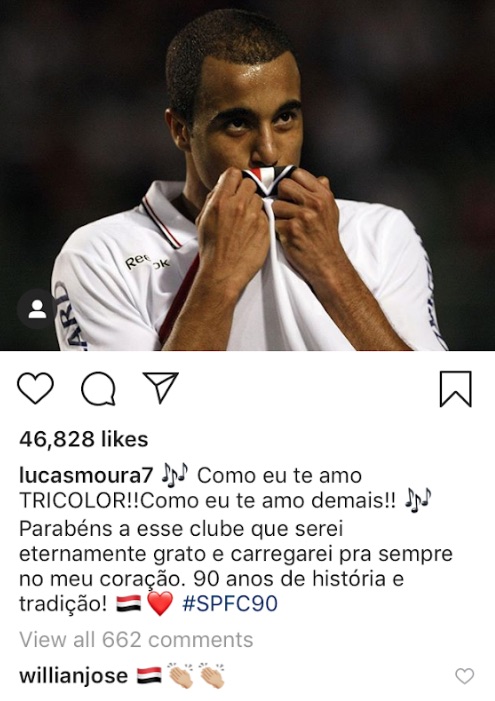Share post using paper plane icon
The width and height of the screenshot is (495, 701).
tap(161, 387)
